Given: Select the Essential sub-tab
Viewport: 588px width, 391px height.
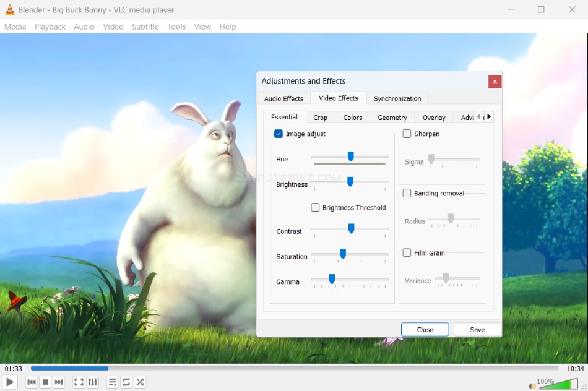Looking at the screenshot, I should tap(284, 117).
